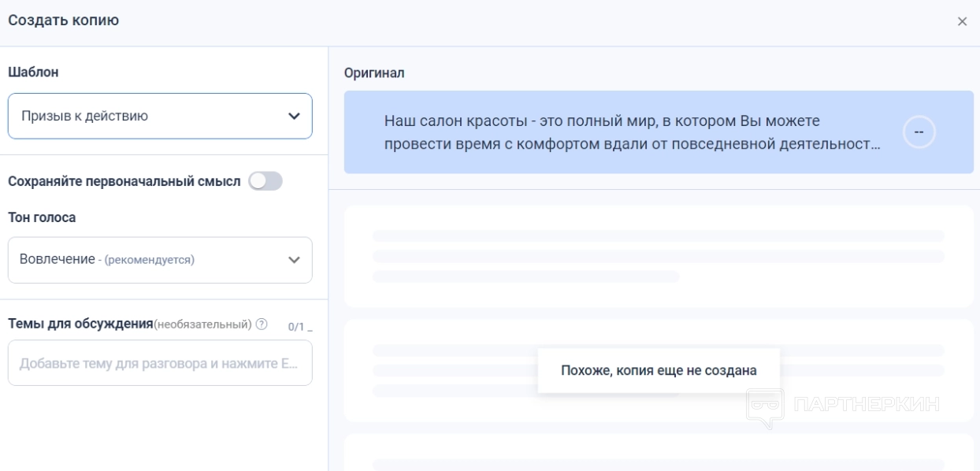
Task: Click the question mark help icon
Action: [262, 325]
